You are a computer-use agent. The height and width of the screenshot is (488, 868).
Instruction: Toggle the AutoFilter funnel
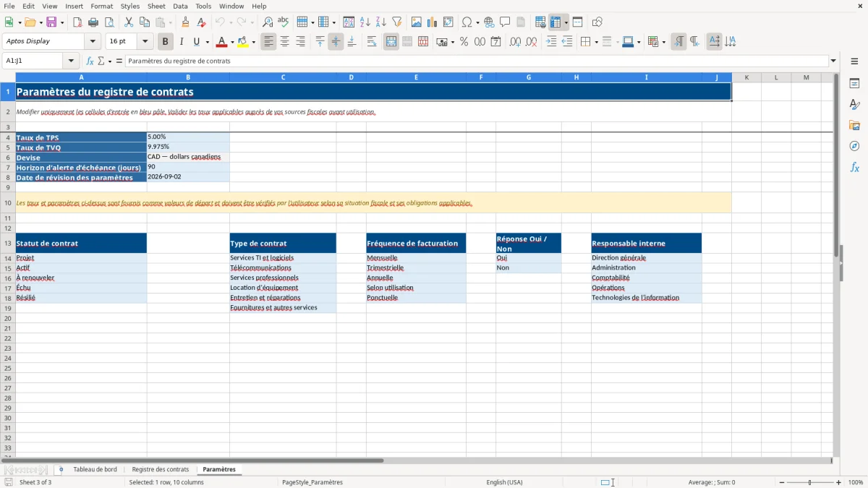pos(397,22)
